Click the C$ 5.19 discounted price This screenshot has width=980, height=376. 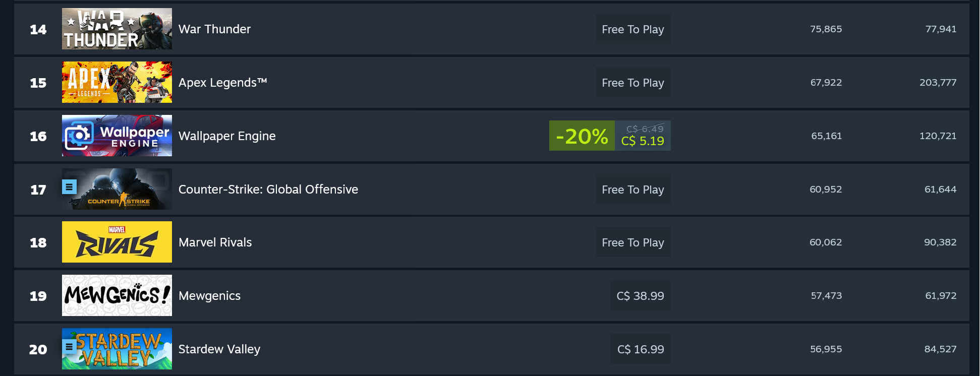(642, 142)
